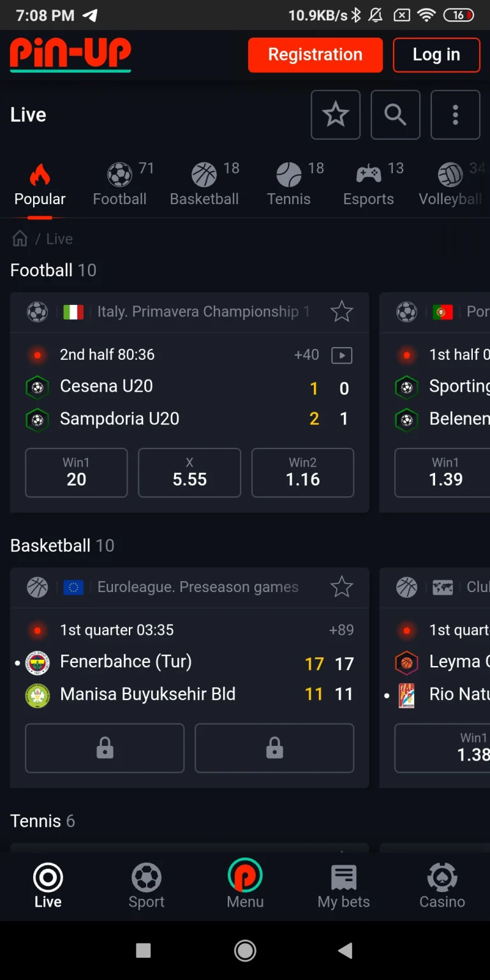The height and width of the screenshot is (980, 490).
Task: Select the Popular category tab
Action: (x=40, y=185)
